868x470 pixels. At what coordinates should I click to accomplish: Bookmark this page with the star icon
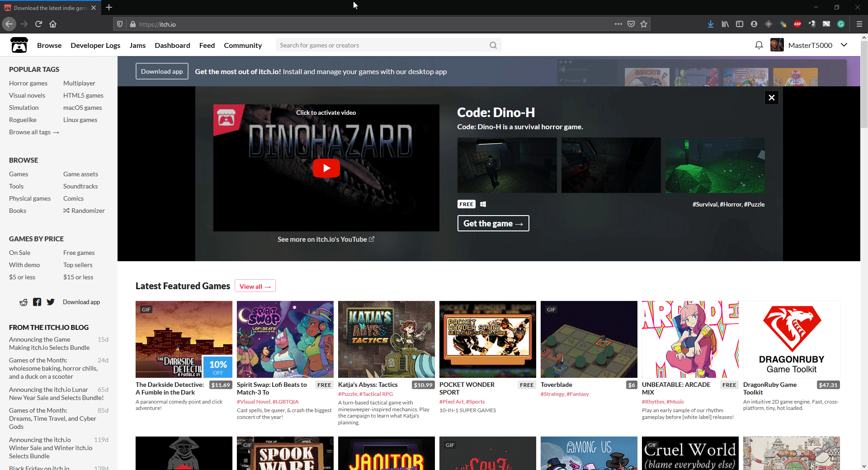click(x=644, y=24)
